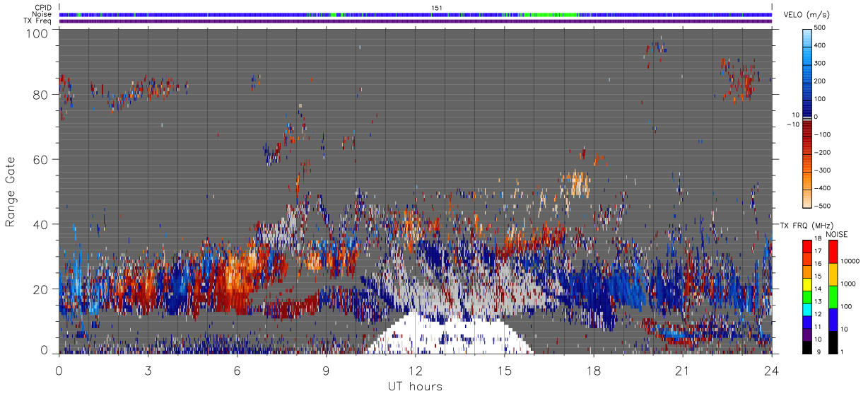
Task: Click the NOISE level colorbar
Action: pos(833,296)
